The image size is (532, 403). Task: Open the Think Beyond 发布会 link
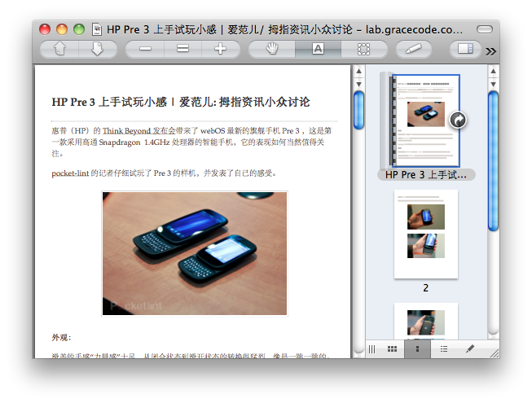coord(138,131)
